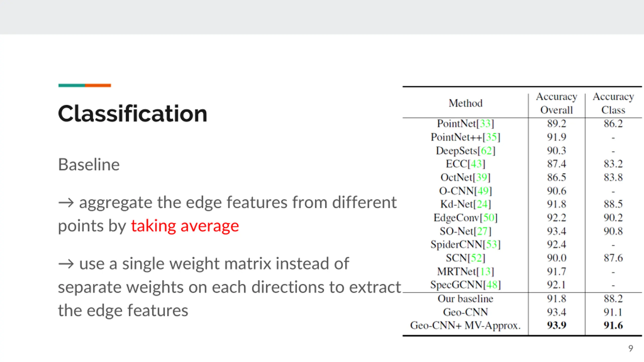Click slide page number 9
This screenshot has height=362, width=644.
631,348
